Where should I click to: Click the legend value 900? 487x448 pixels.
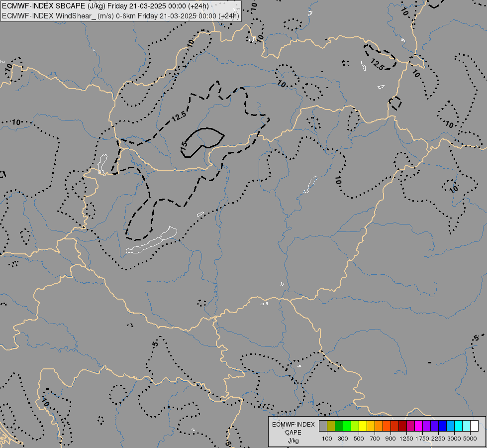[x=390, y=439]
